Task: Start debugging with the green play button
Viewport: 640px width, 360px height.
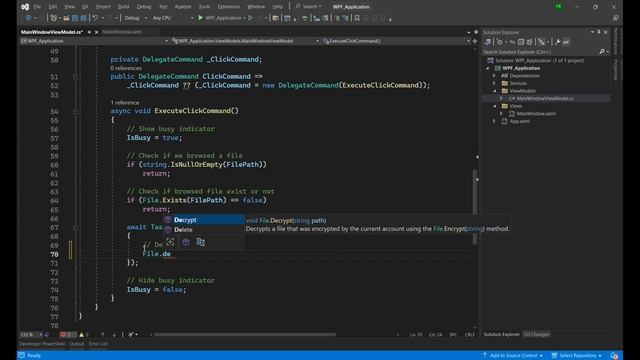Action: 200,18
